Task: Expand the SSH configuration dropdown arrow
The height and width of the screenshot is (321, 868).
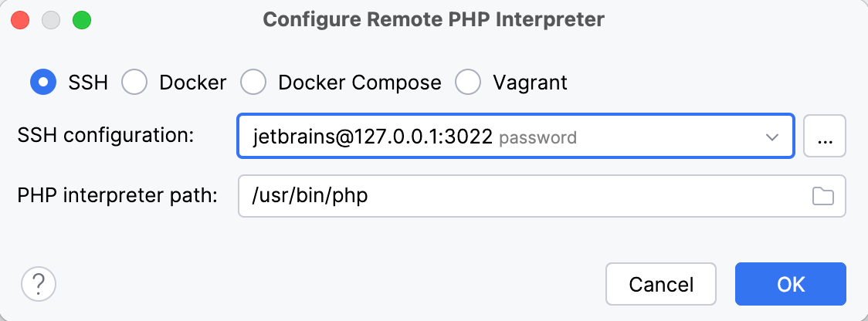Action: coord(771,137)
